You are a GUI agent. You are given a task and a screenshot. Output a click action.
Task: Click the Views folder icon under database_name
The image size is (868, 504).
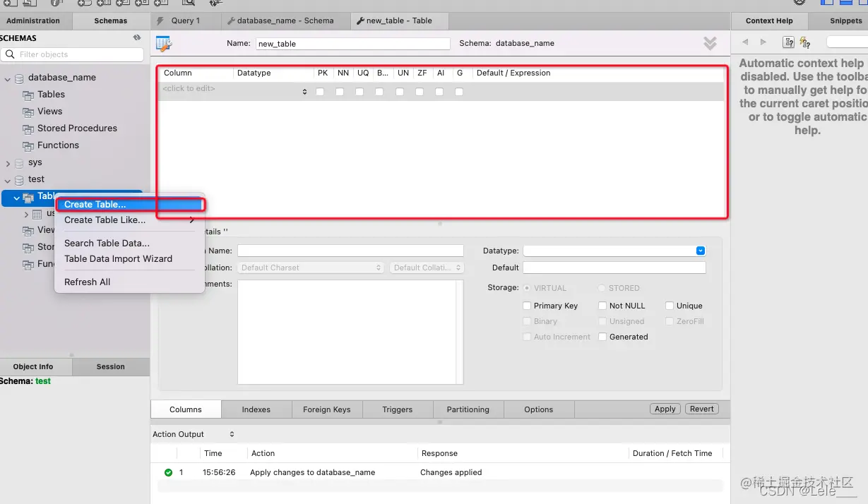28,112
